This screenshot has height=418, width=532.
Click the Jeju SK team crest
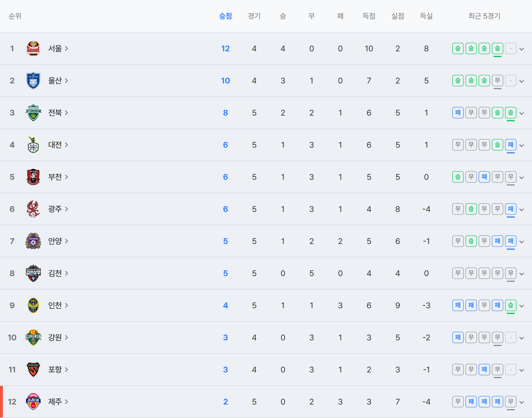pyautogui.click(x=33, y=402)
